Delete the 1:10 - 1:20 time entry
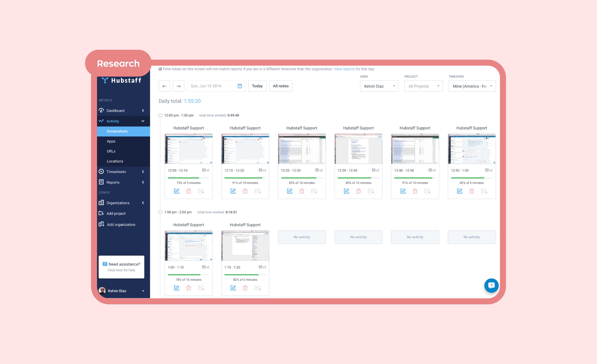The image size is (597, 364). (x=245, y=288)
